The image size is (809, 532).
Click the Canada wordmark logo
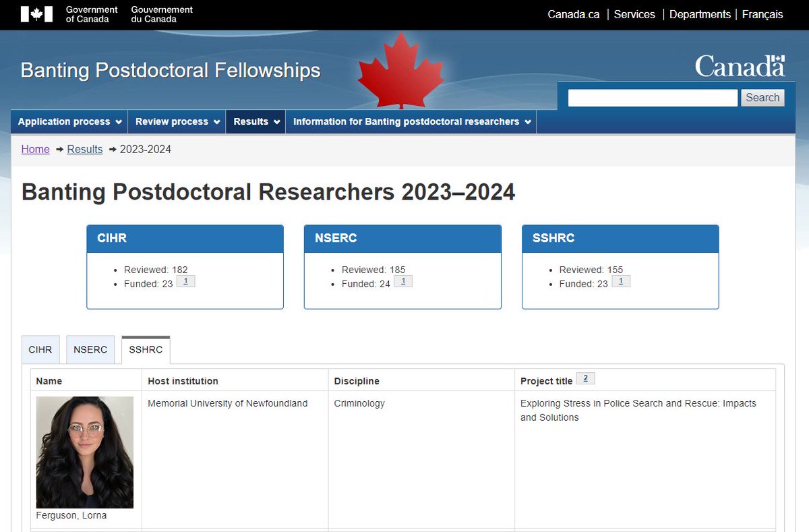click(x=740, y=66)
